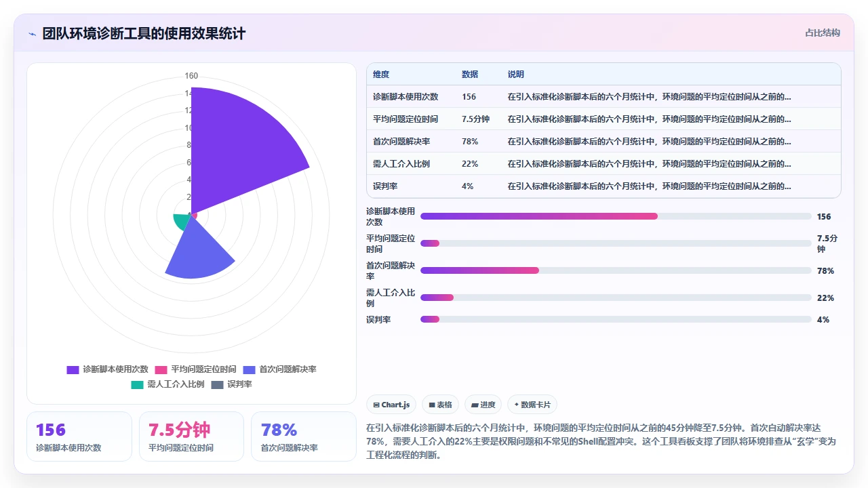Screen dimensions: 868x488
Task: Click the 156 value in the table
Action: 469,97
